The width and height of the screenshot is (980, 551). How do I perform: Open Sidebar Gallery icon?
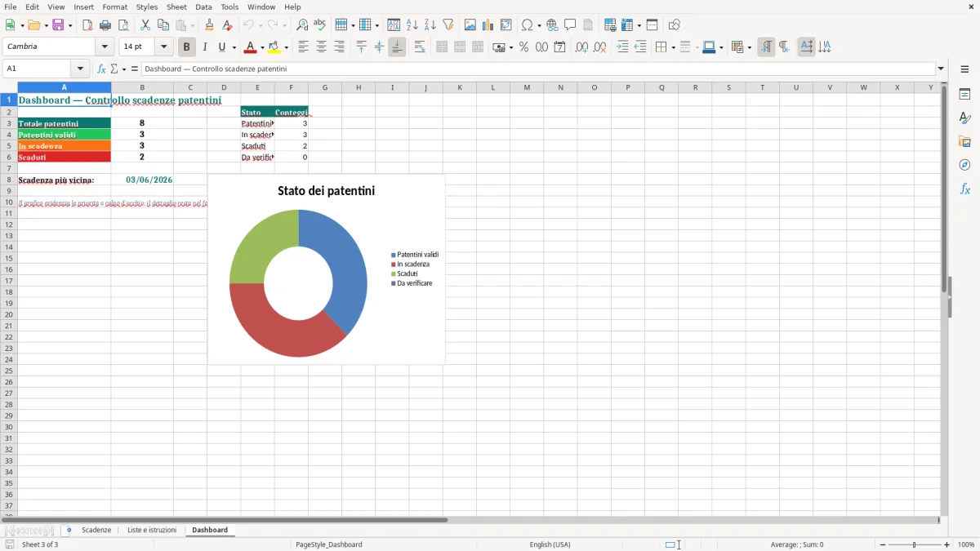(964, 141)
